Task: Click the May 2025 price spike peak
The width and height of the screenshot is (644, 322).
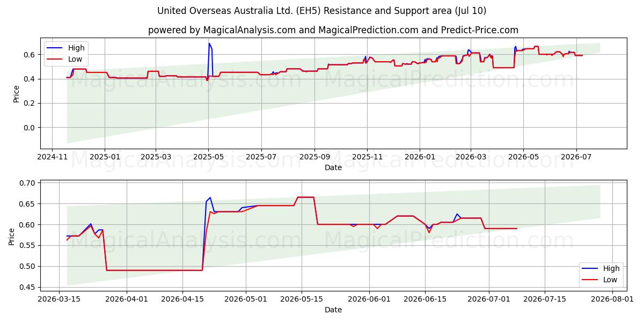Action: pos(209,43)
